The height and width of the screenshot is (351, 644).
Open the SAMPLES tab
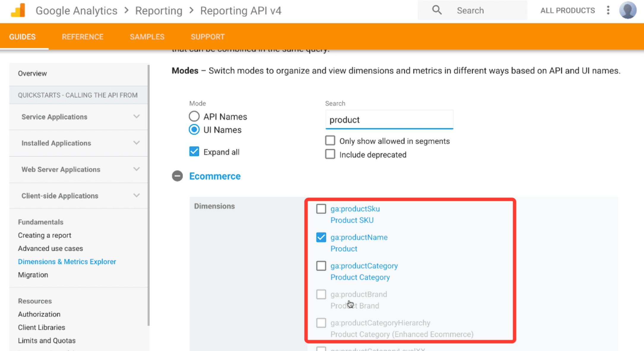pos(147,37)
